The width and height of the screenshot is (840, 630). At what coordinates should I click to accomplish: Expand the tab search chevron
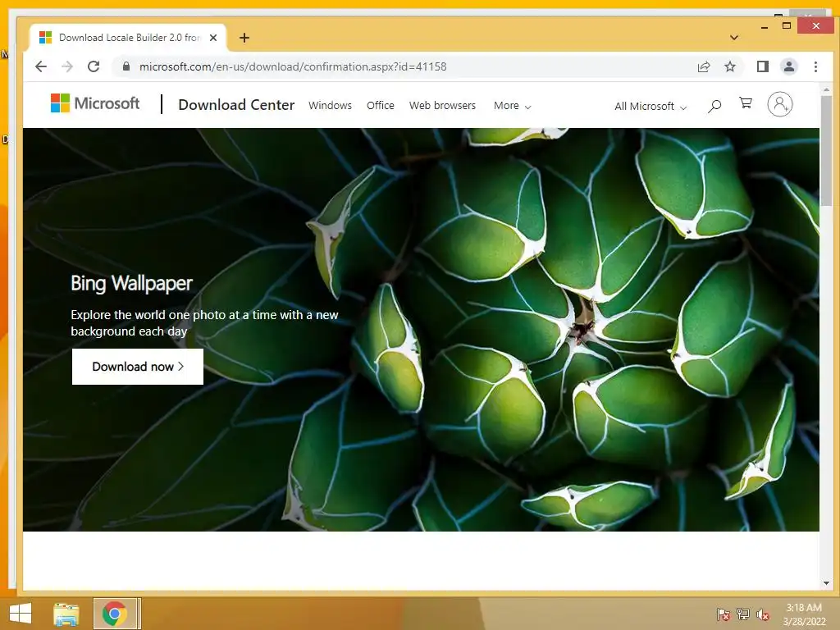click(x=734, y=38)
